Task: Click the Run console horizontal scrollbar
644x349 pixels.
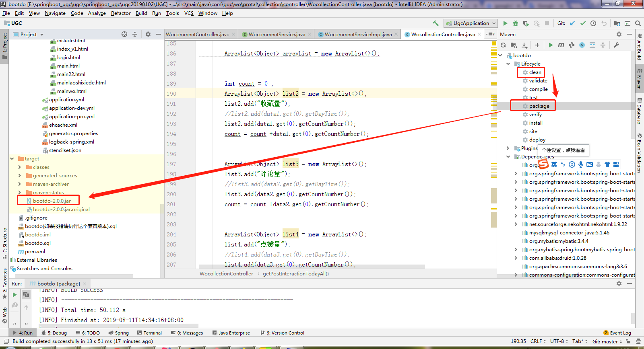Action: click(118, 325)
